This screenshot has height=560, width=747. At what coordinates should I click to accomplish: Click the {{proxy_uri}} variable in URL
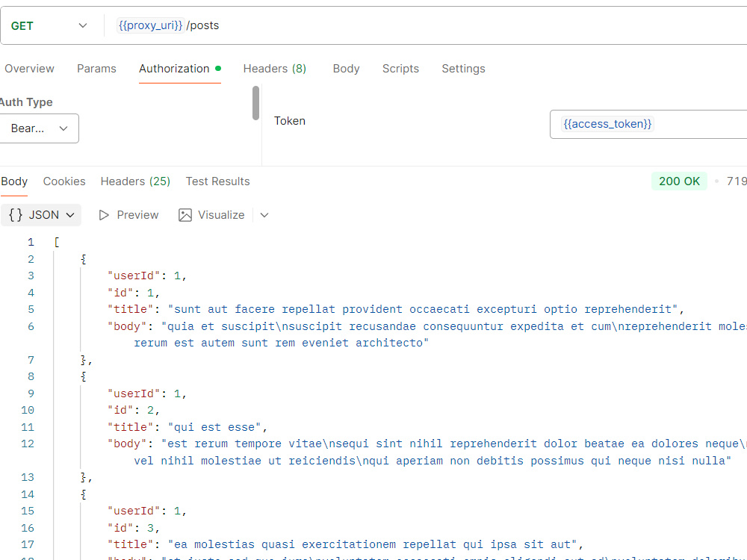[x=151, y=25]
